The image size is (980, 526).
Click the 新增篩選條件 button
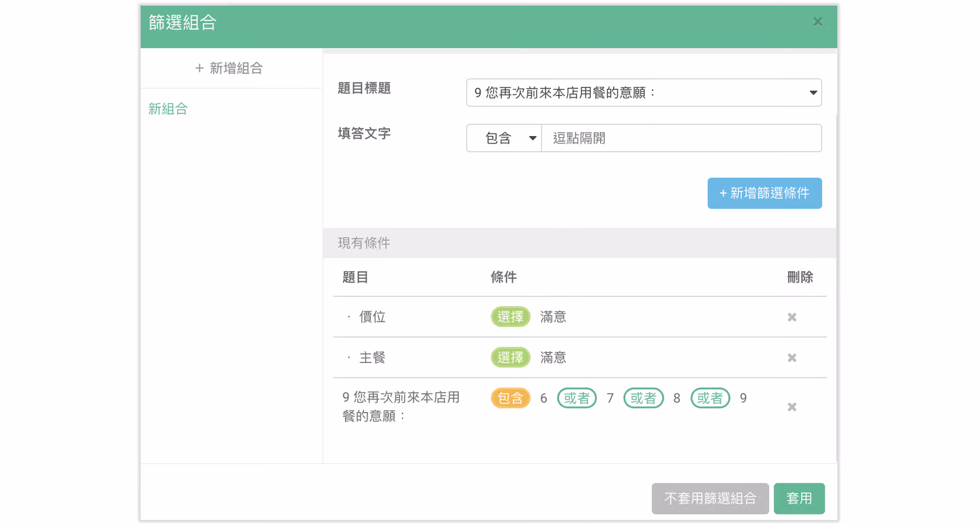[764, 193]
